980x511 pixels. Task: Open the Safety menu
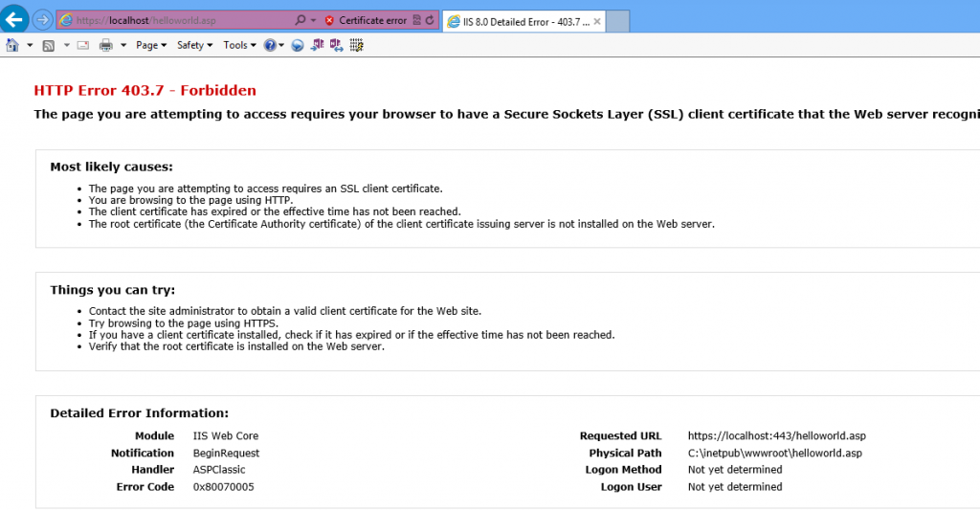[x=194, y=45]
